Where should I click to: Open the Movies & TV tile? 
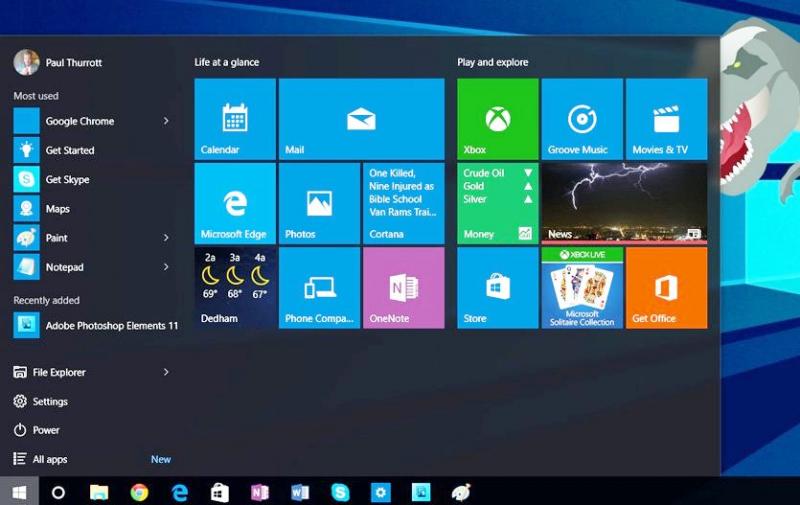(x=666, y=119)
